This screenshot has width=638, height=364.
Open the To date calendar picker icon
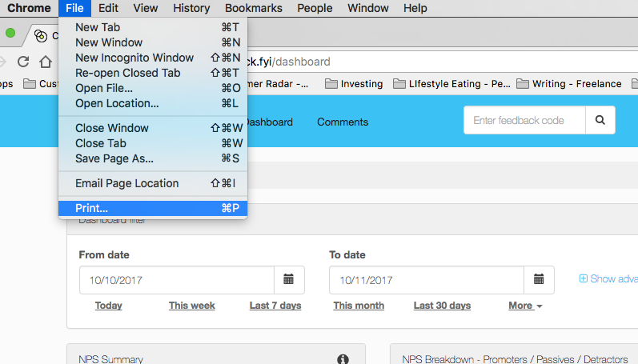(x=539, y=280)
